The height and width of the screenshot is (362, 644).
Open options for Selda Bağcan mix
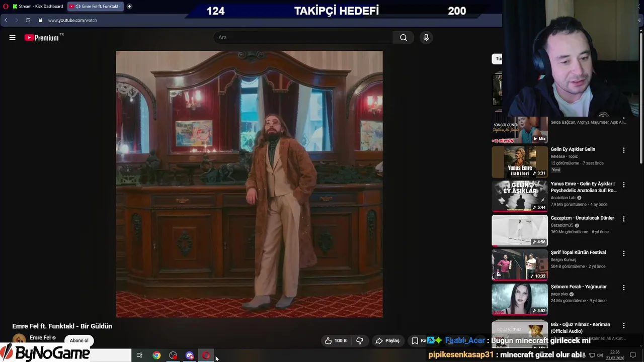(624, 118)
